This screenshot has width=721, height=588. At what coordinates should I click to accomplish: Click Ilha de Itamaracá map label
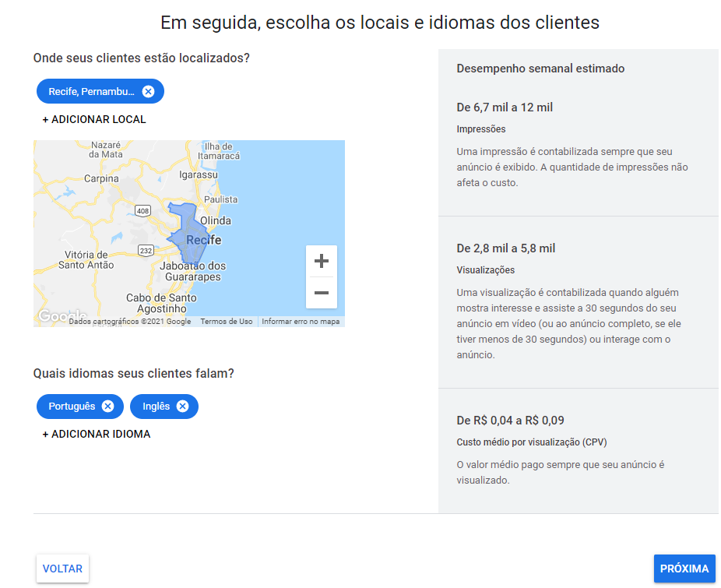click(219, 151)
